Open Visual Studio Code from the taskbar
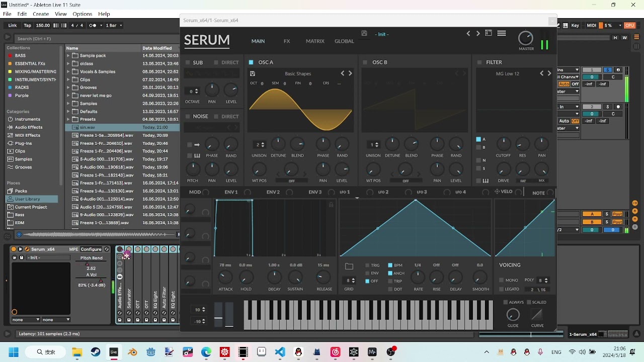The width and height of the screenshot is (644, 362). 280,352
